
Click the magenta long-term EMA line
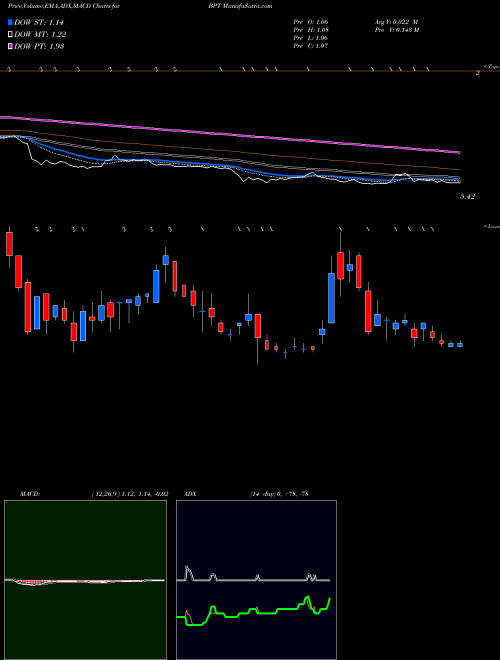tap(231, 134)
